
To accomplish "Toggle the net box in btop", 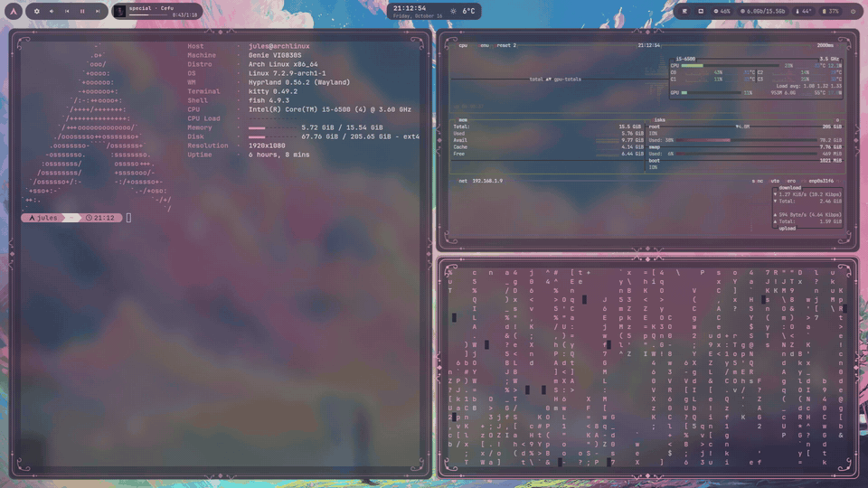I will pos(462,181).
